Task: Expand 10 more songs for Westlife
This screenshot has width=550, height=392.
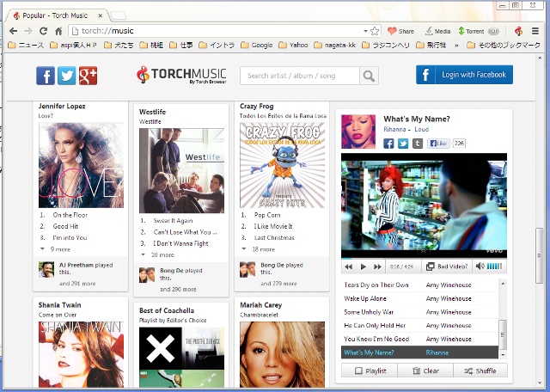Action: [x=157, y=254]
